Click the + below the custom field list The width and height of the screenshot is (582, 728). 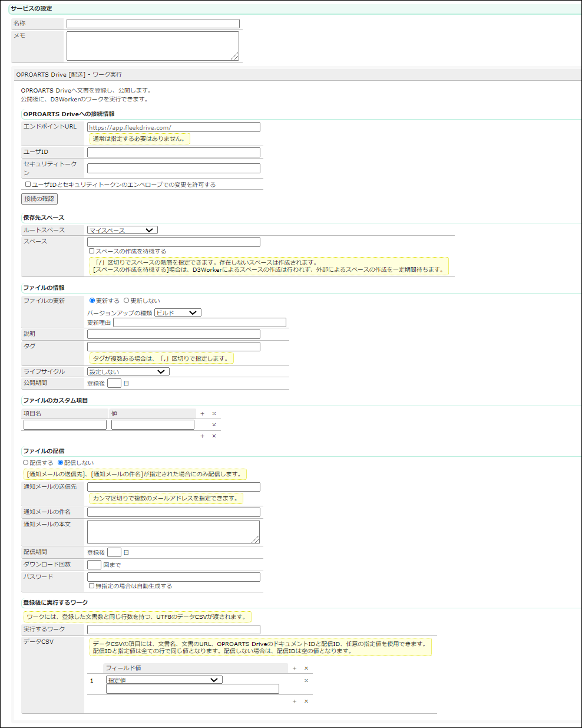pyautogui.click(x=202, y=436)
